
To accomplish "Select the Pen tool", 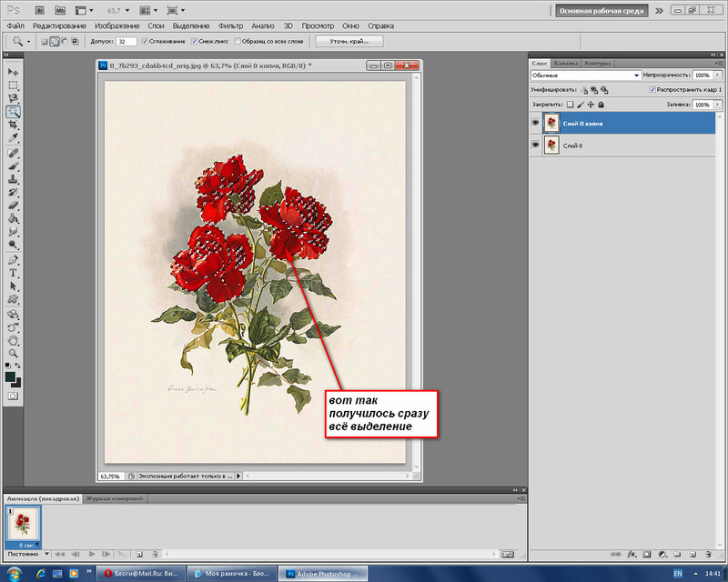I will click(x=14, y=260).
